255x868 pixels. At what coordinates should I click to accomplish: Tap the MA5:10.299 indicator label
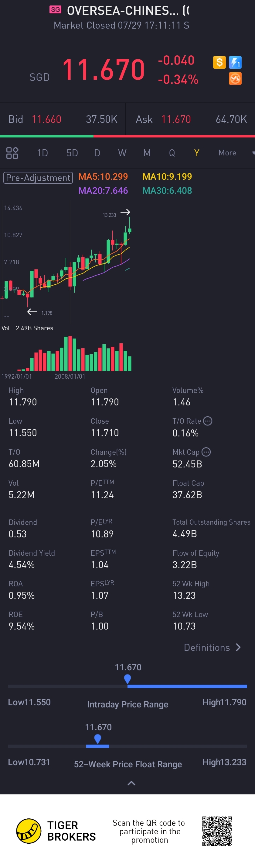103,177
